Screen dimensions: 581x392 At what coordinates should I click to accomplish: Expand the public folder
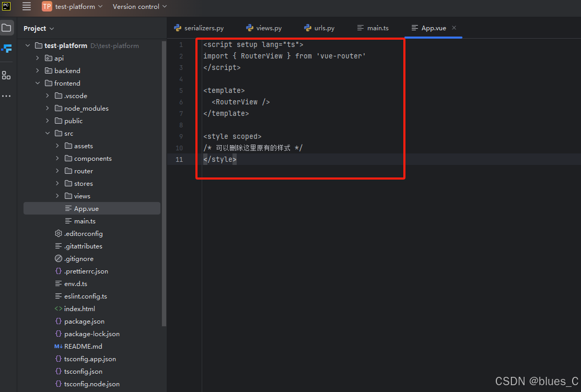(48, 121)
